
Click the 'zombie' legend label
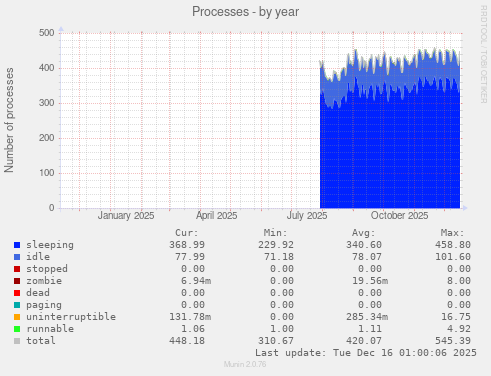coord(44,281)
